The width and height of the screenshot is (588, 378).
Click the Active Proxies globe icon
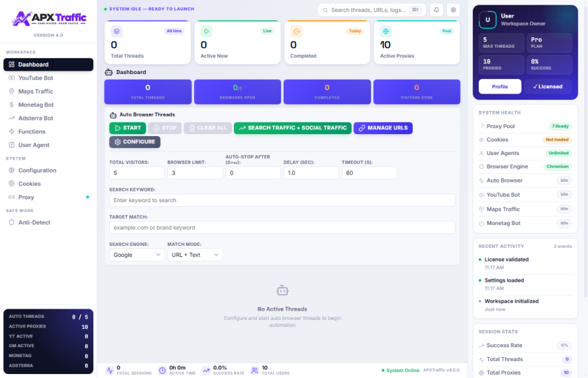[386, 31]
